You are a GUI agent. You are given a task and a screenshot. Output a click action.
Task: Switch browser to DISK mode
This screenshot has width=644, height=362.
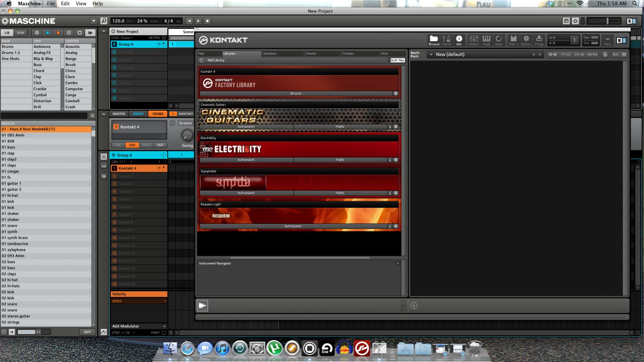(20, 33)
